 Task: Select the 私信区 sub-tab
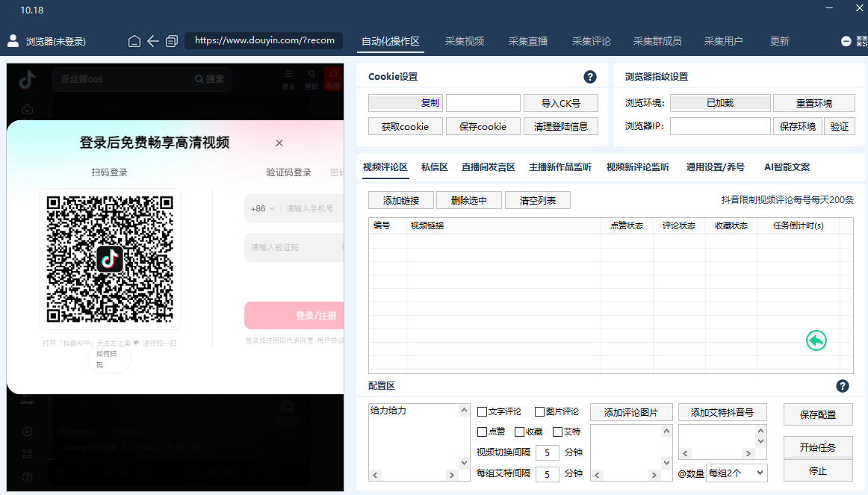point(435,167)
